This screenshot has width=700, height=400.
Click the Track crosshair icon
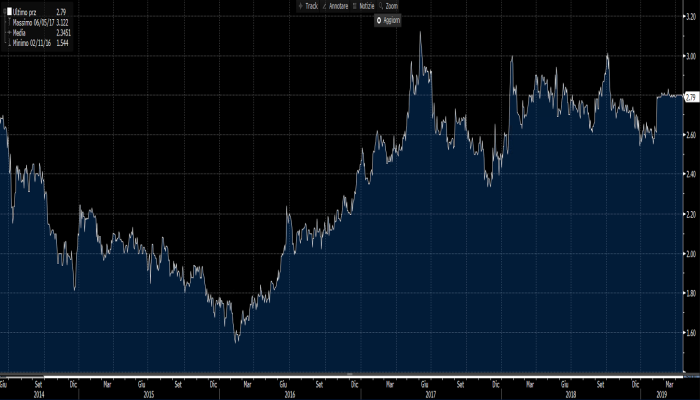pos(299,7)
